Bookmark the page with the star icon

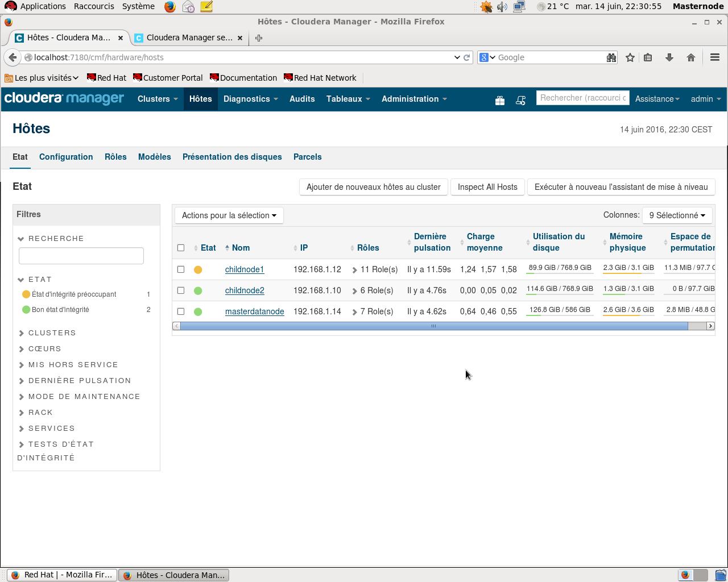pyautogui.click(x=630, y=57)
